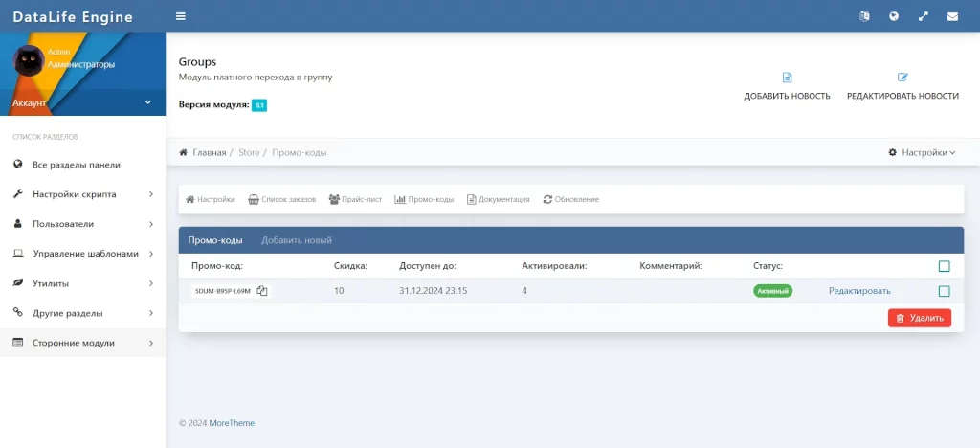This screenshot has height=448, width=980.
Task: Click the basket icon for Список заказов
Action: coord(253,199)
